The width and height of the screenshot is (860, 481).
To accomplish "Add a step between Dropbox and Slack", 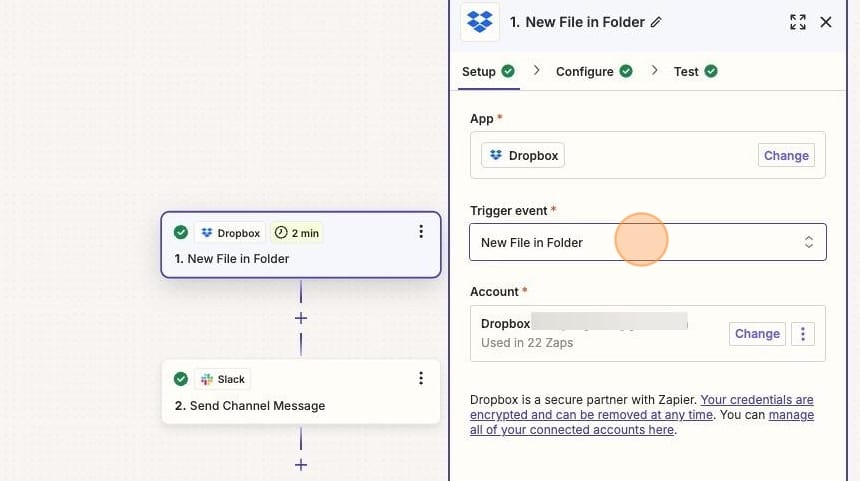I will tap(301, 318).
